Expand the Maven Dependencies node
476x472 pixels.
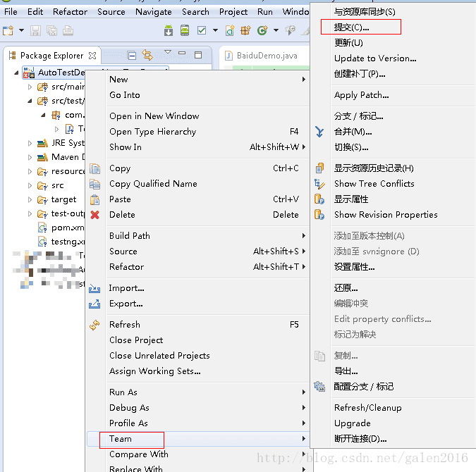click(x=30, y=157)
